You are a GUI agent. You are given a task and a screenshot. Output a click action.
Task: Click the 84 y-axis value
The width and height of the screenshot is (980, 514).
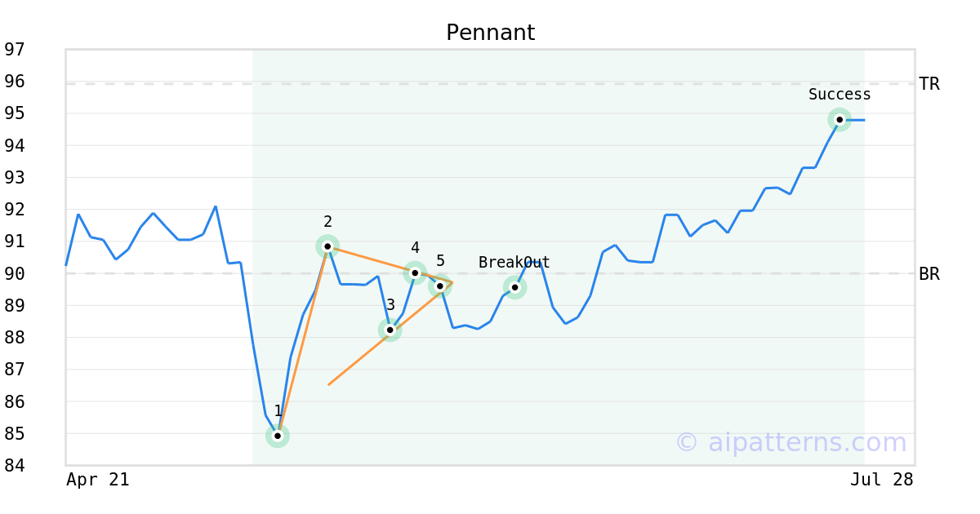(x=15, y=466)
